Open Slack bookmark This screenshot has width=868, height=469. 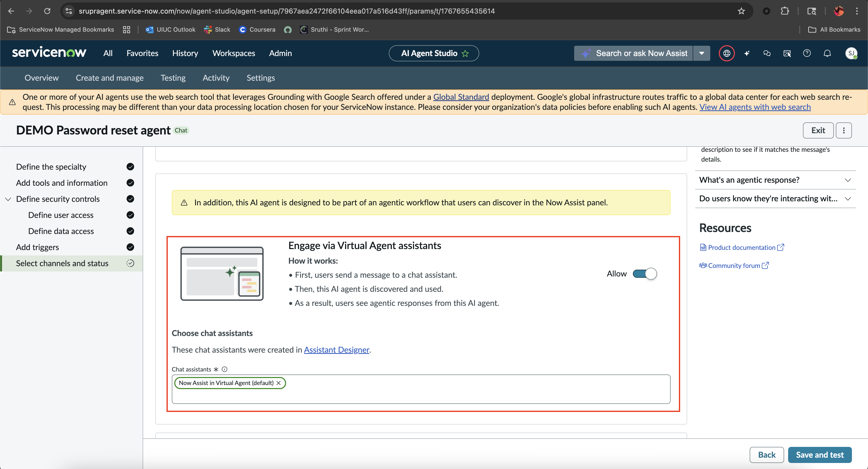[x=217, y=30]
